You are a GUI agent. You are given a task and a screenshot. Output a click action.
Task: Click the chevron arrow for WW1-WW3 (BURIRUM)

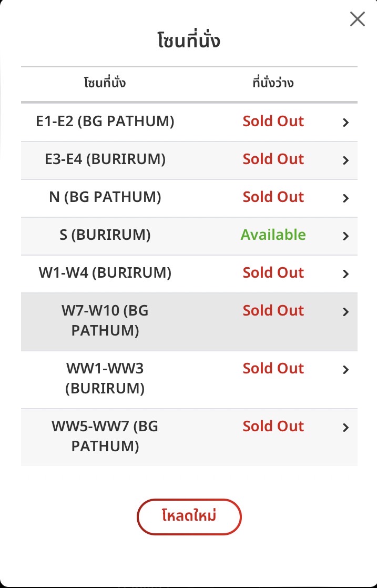pos(345,370)
